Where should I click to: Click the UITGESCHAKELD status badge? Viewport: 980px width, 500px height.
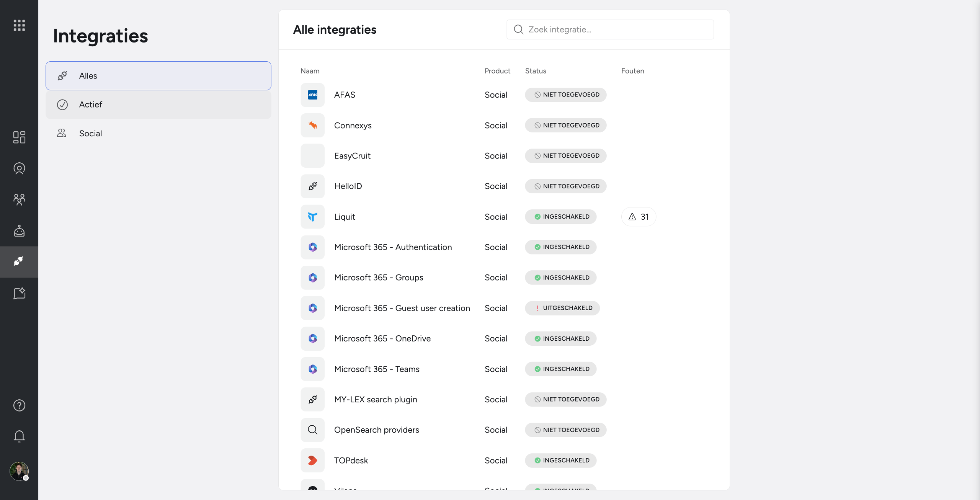(562, 308)
